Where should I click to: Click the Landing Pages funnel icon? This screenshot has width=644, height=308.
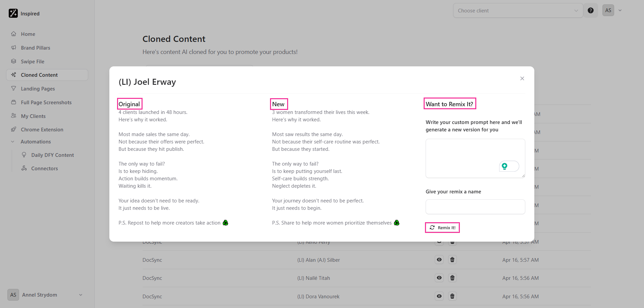click(x=13, y=88)
